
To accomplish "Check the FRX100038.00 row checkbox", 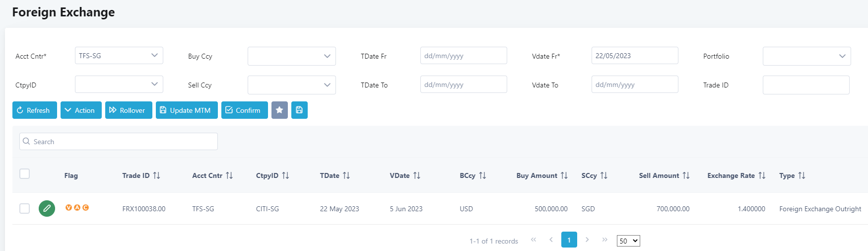I will pyautogui.click(x=24, y=208).
